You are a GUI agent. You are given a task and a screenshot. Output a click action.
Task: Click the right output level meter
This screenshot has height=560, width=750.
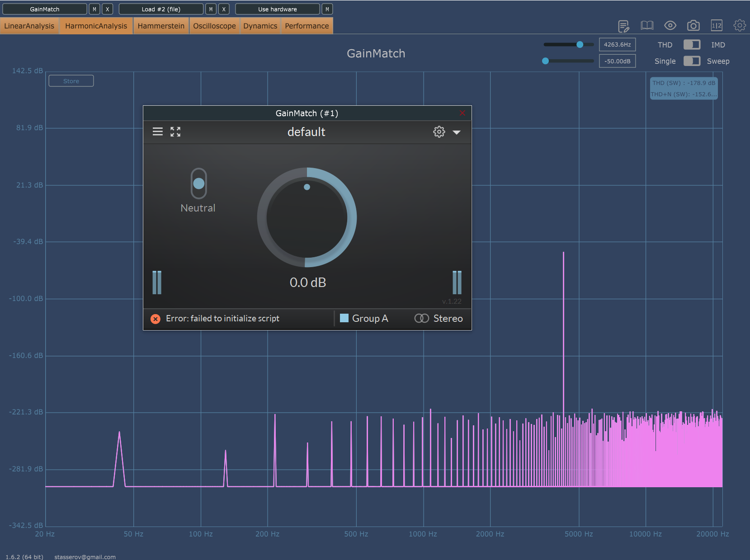coord(457,282)
